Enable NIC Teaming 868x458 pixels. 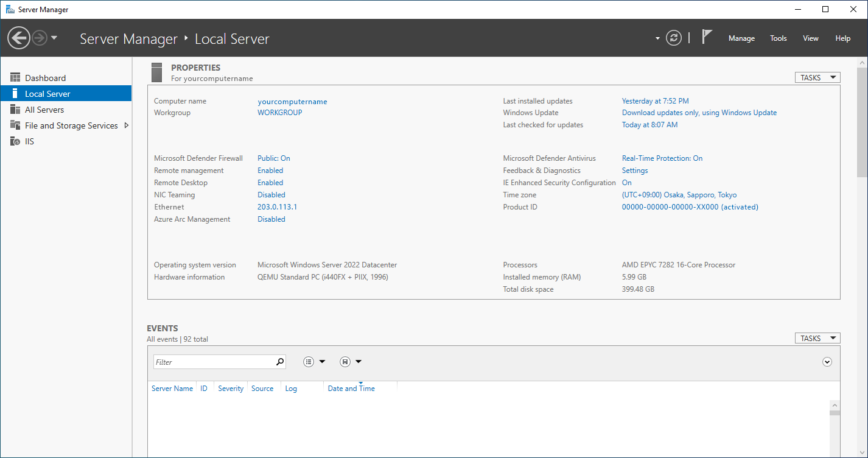pos(271,194)
